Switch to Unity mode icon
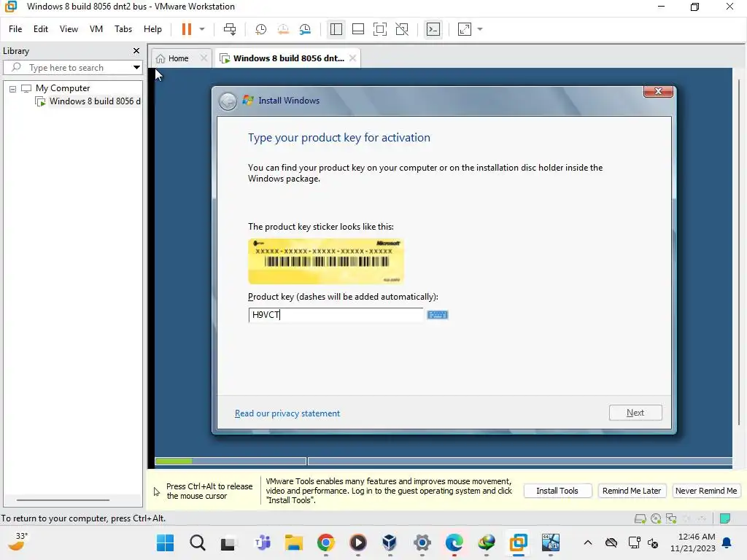The height and width of the screenshot is (560, 747). [x=402, y=29]
